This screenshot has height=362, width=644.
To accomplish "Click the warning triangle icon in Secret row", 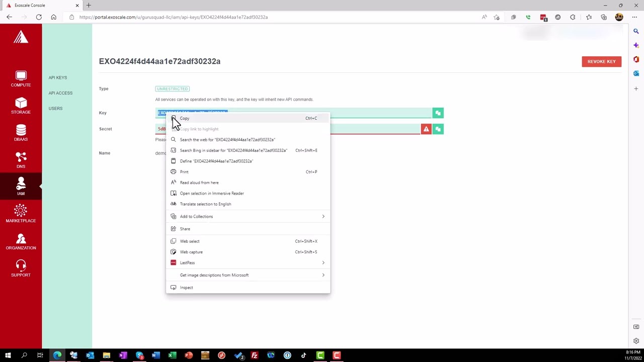I will tap(426, 129).
